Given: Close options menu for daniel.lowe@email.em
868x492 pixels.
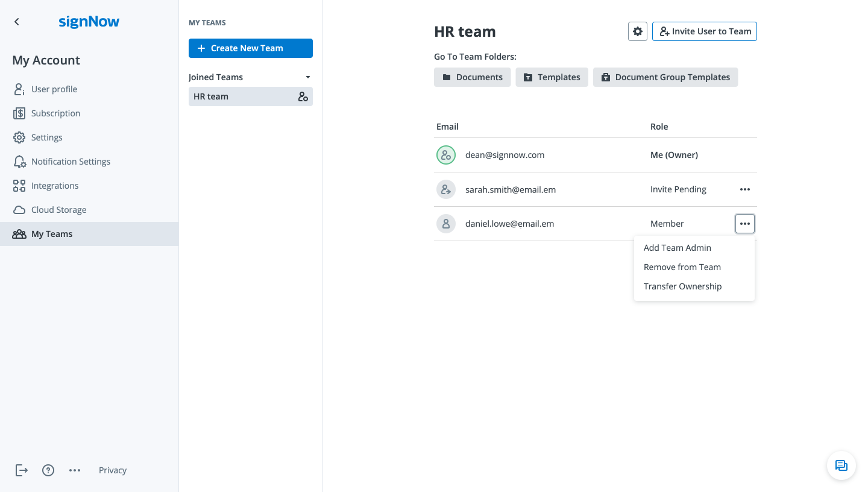Looking at the screenshot, I should (x=745, y=224).
